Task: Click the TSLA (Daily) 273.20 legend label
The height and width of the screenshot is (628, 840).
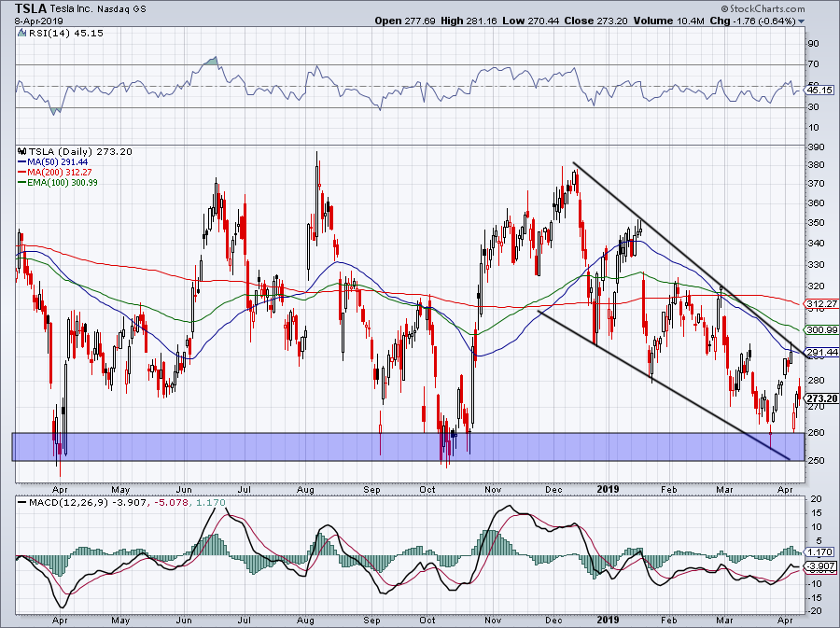Action: [80, 151]
